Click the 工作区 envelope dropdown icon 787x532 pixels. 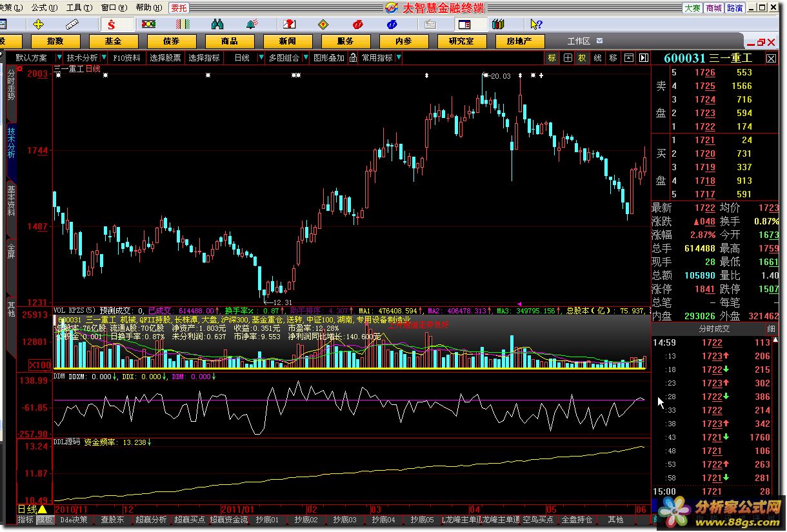(600, 41)
